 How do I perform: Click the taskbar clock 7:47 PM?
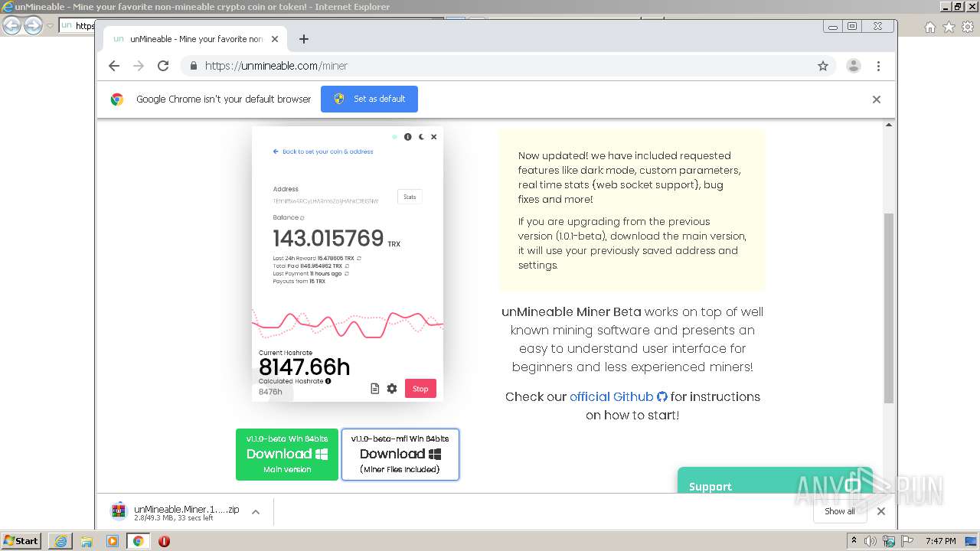[941, 541]
